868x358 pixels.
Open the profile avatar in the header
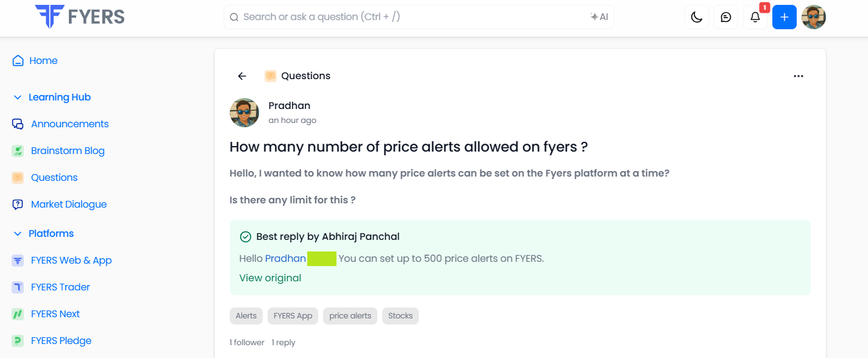point(814,17)
